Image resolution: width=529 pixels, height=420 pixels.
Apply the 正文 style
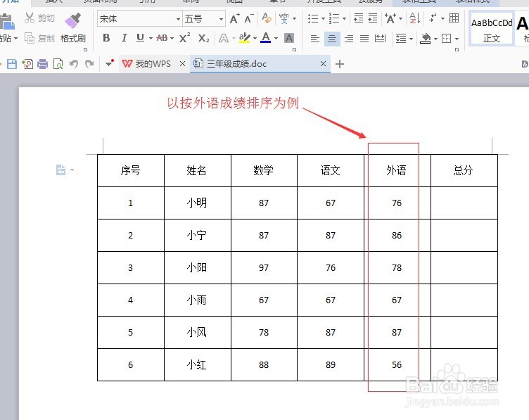(x=491, y=29)
